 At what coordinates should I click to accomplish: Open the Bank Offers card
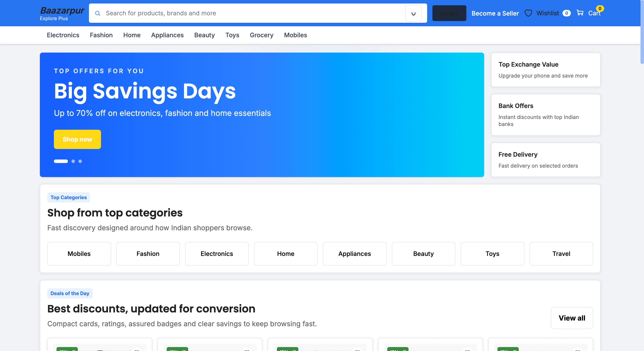pyautogui.click(x=545, y=115)
